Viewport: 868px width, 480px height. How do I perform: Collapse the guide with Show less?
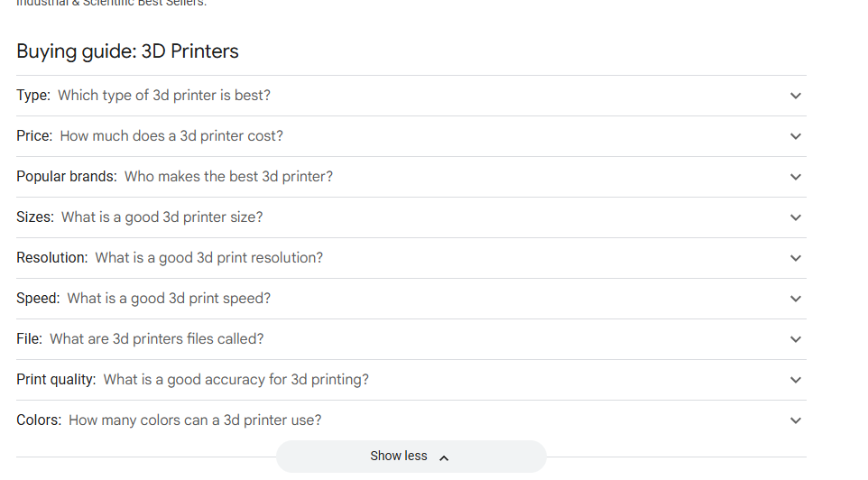tap(399, 457)
